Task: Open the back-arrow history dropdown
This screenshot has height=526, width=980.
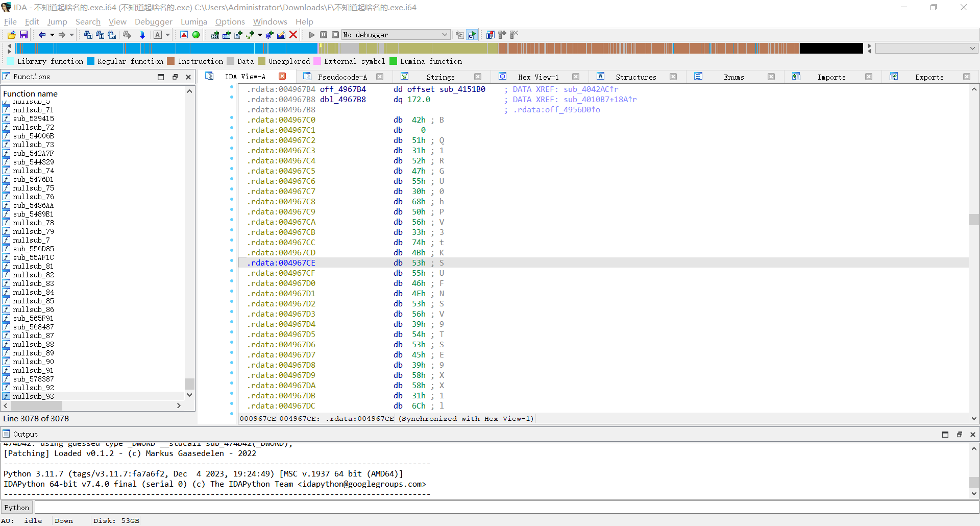Action: (x=52, y=35)
